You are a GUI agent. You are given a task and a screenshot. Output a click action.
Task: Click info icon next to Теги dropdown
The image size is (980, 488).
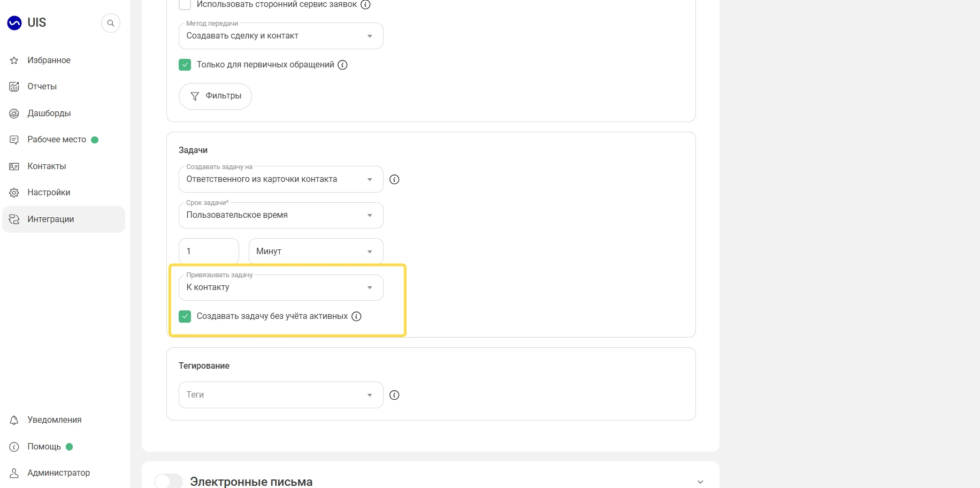click(x=394, y=395)
